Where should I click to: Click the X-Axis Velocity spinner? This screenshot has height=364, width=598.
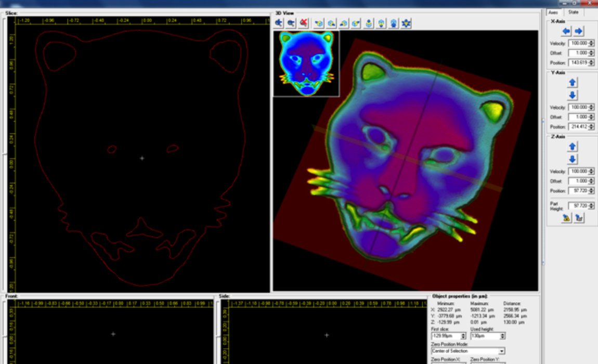click(591, 43)
